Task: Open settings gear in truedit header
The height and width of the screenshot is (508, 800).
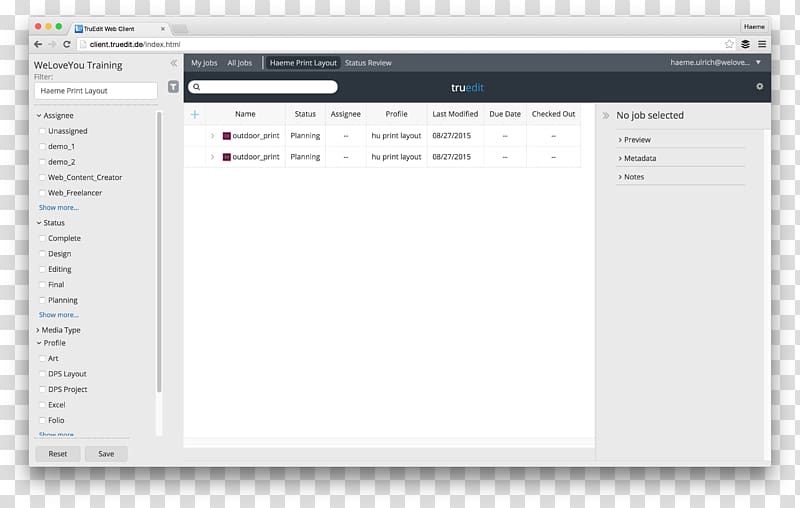Action: pyautogui.click(x=760, y=87)
